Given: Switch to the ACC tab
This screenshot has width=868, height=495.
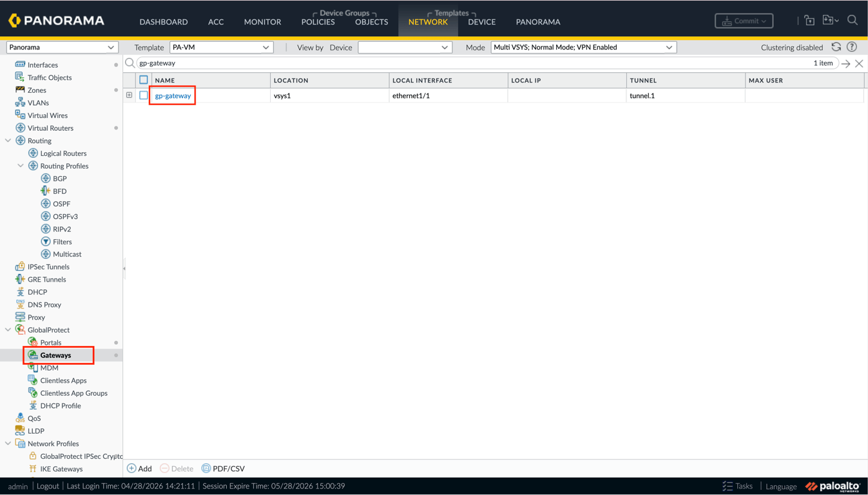Looking at the screenshot, I should (216, 22).
